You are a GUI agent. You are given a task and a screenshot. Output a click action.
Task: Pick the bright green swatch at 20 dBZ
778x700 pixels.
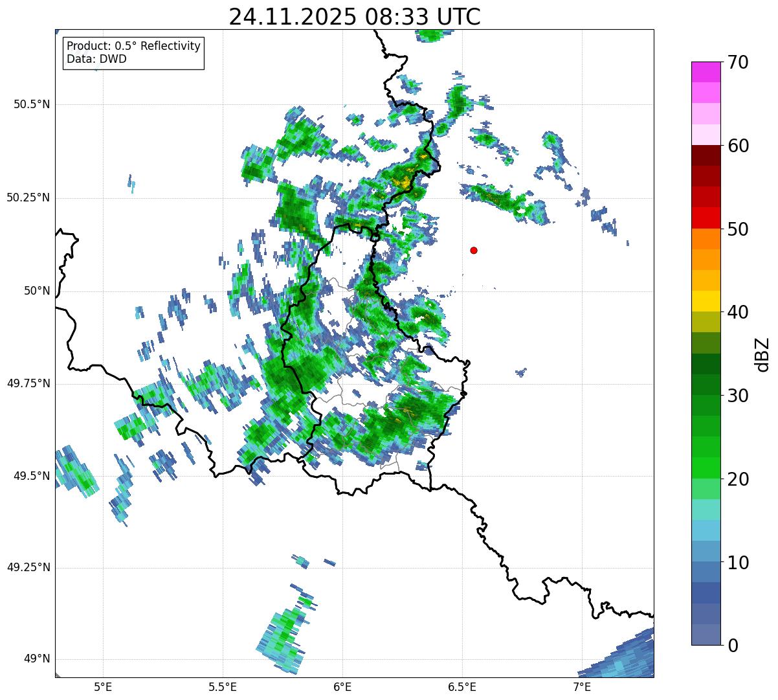pos(706,468)
